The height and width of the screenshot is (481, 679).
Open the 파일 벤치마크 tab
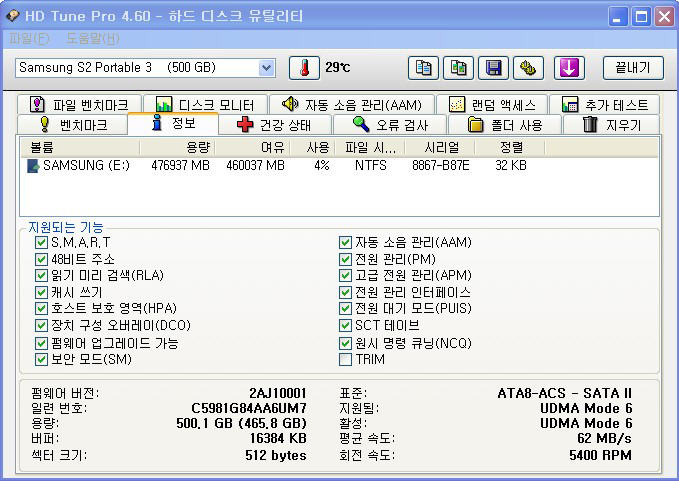pyautogui.click(x=80, y=105)
